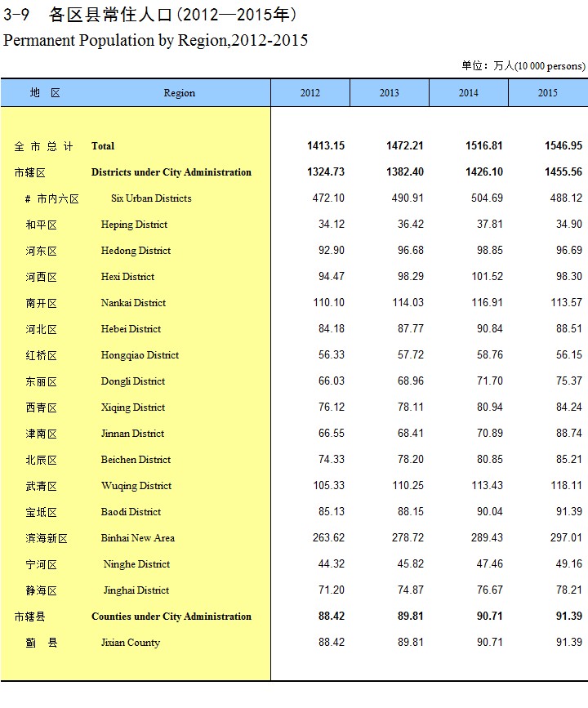Select Dongli District 2015 value 75.37
The image size is (588, 708).
(569, 381)
